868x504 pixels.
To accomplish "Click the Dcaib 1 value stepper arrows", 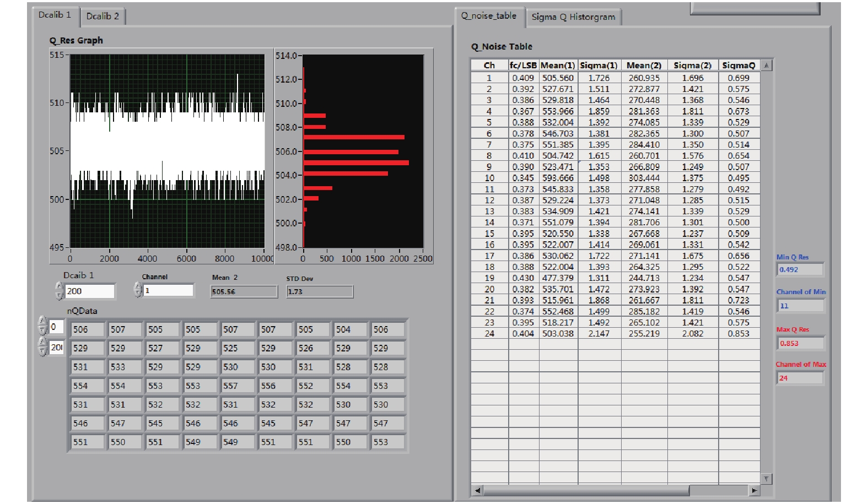I will 60,291.
